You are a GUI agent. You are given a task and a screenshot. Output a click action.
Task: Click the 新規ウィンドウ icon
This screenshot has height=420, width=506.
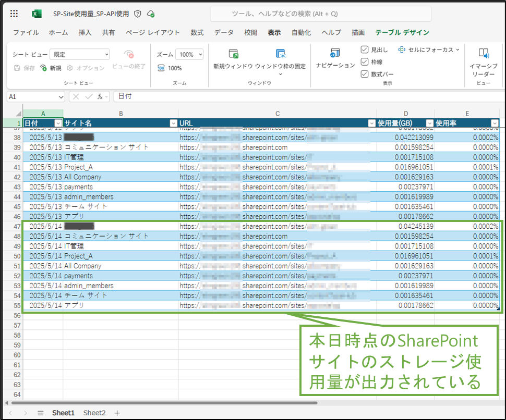click(x=233, y=54)
